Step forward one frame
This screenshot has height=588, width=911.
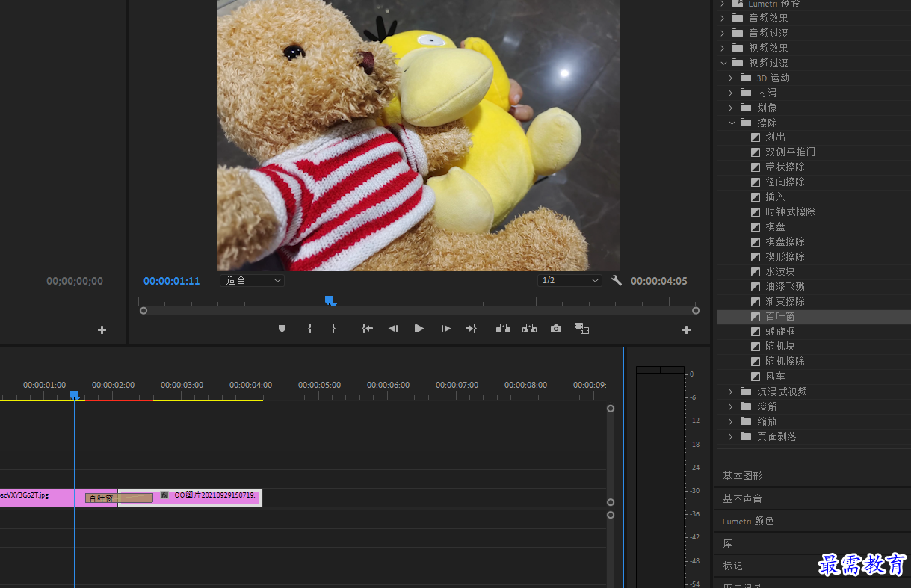(x=445, y=329)
